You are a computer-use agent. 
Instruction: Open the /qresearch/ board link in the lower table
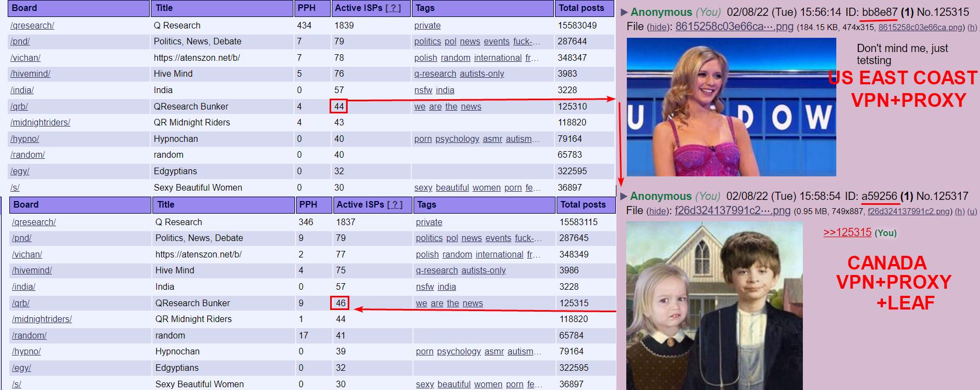[34, 222]
